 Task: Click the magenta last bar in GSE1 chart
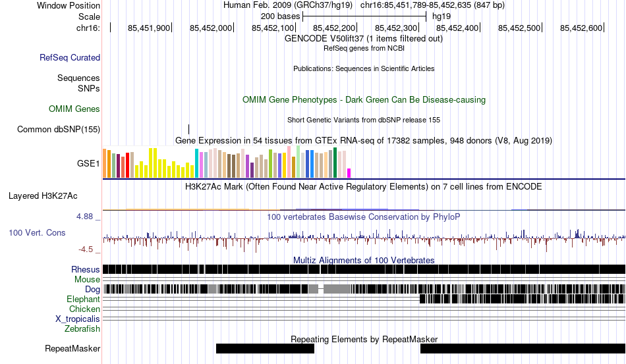point(349,173)
